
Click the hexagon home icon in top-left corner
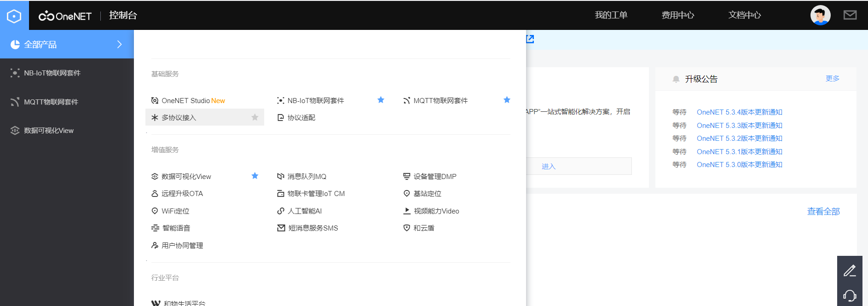tap(14, 16)
